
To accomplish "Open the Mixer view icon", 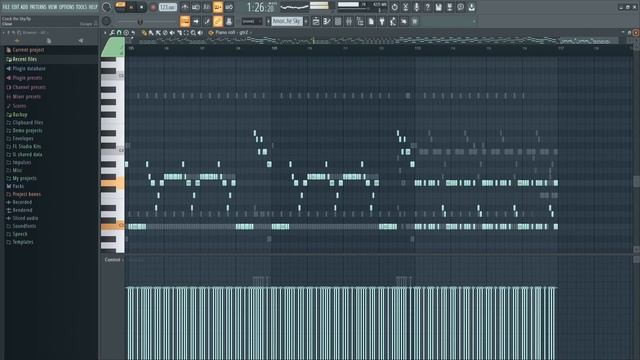I will pos(349,21).
